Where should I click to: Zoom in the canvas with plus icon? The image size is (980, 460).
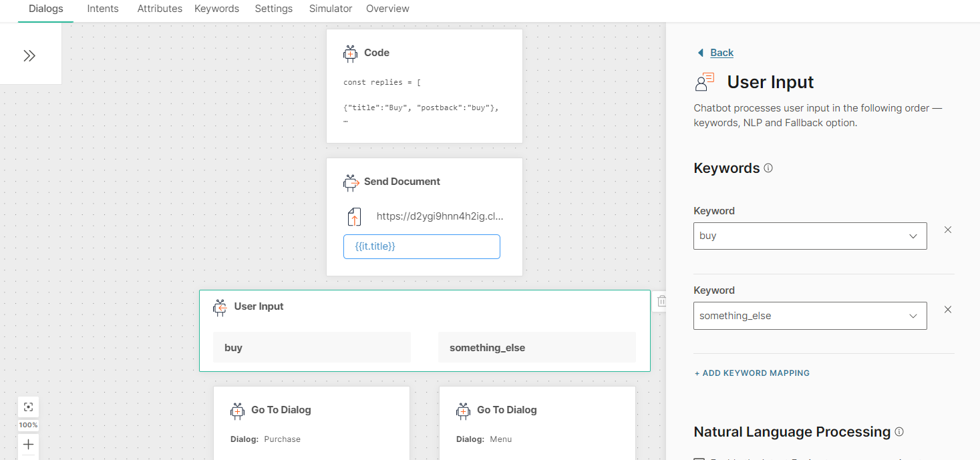coord(28,444)
